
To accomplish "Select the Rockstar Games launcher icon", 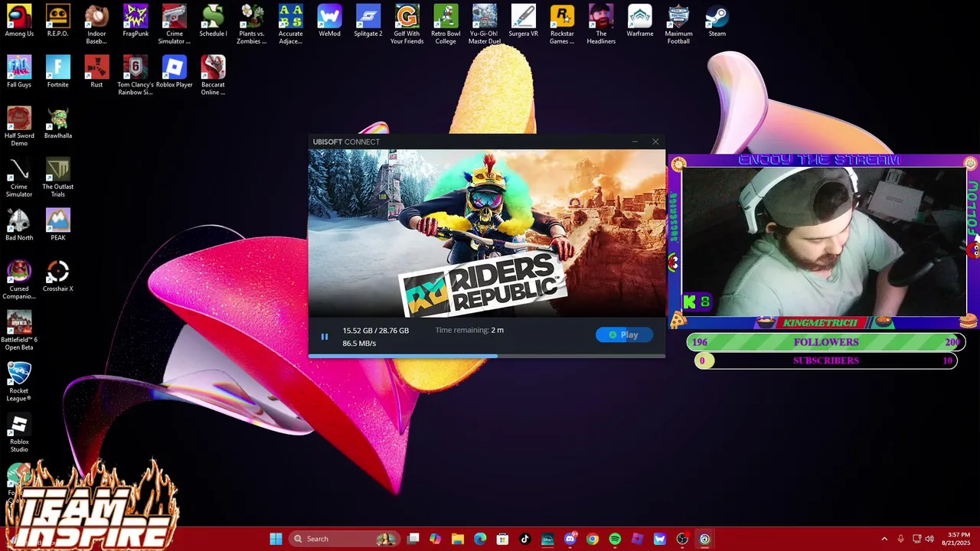I will [x=562, y=24].
